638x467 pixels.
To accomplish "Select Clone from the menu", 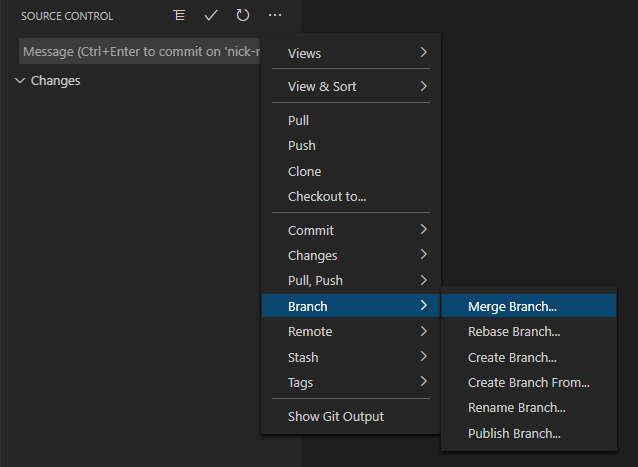I will pos(351,171).
